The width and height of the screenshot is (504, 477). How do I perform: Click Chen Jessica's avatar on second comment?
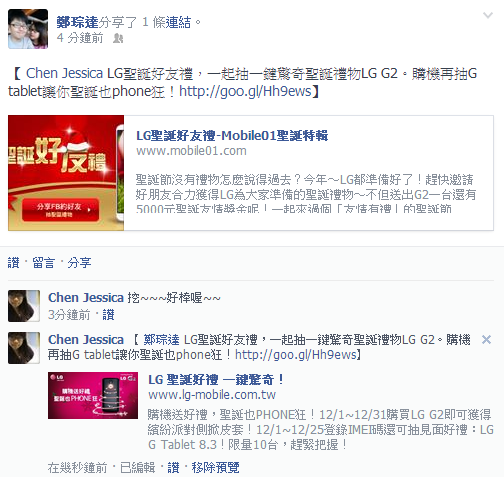[x=24, y=348]
